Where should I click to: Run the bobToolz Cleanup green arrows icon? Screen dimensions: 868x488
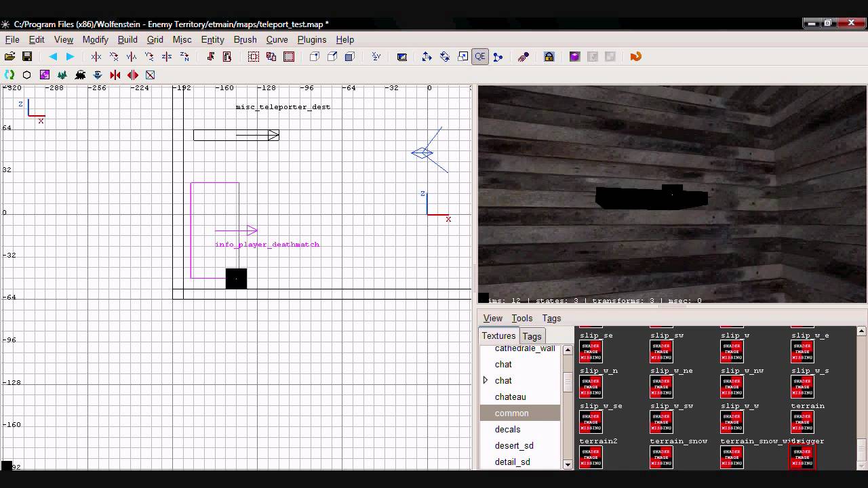pyautogui.click(x=9, y=75)
